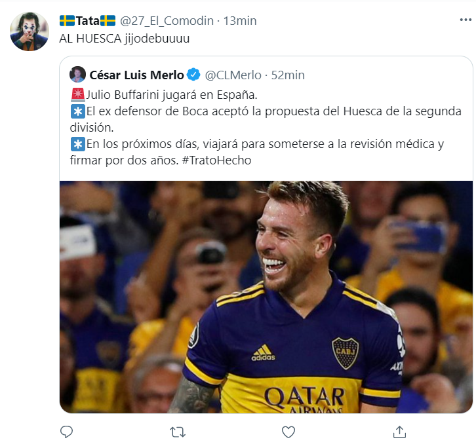The width and height of the screenshot is (476, 448).
Task: Click the 52min quoted tweet timestamp
Action: (x=288, y=75)
